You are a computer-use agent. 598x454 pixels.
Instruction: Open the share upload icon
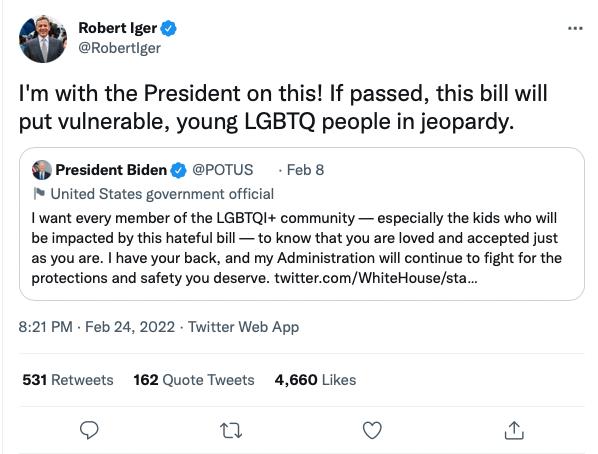[x=514, y=430]
